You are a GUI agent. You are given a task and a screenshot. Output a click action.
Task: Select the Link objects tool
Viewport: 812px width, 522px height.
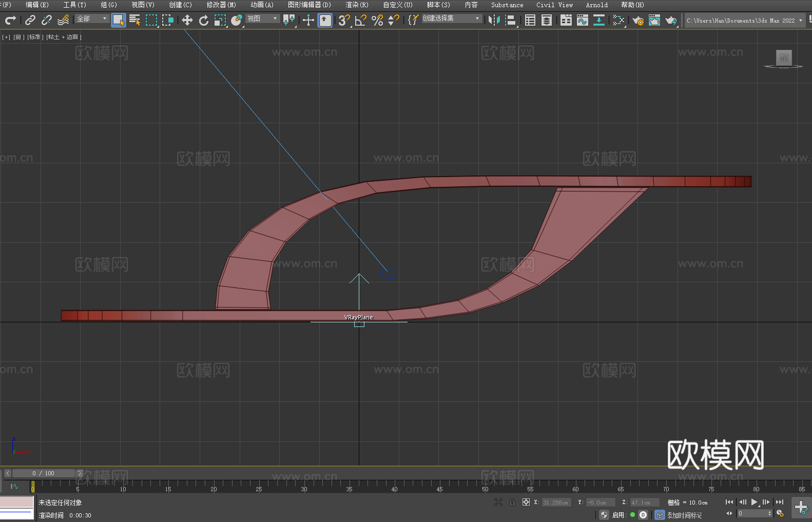(30, 20)
